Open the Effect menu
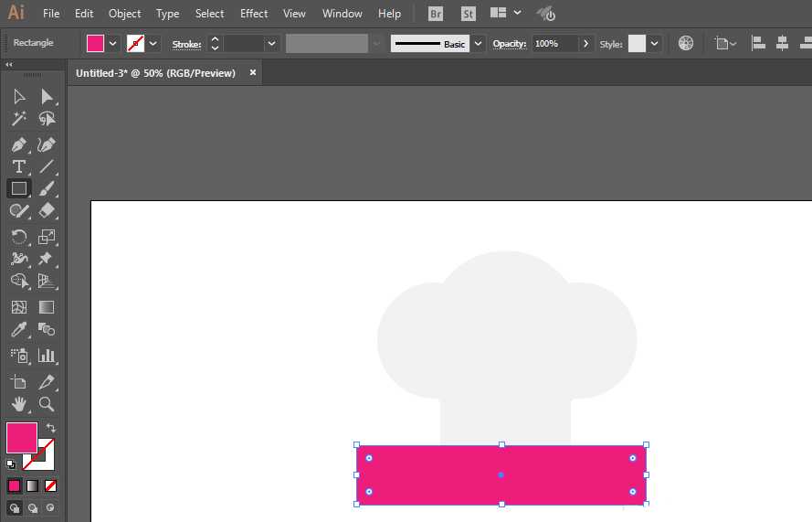This screenshot has width=812, height=522. tap(254, 14)
